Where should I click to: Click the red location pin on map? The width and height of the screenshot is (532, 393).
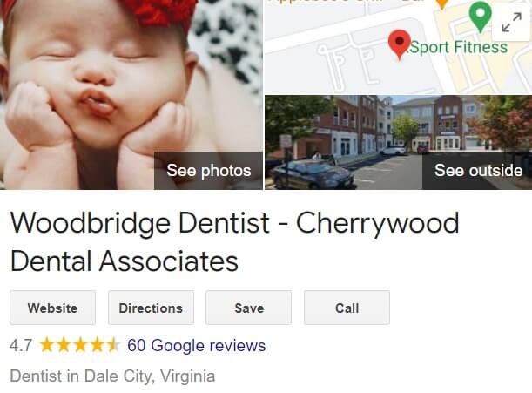(x=400, y=45)
